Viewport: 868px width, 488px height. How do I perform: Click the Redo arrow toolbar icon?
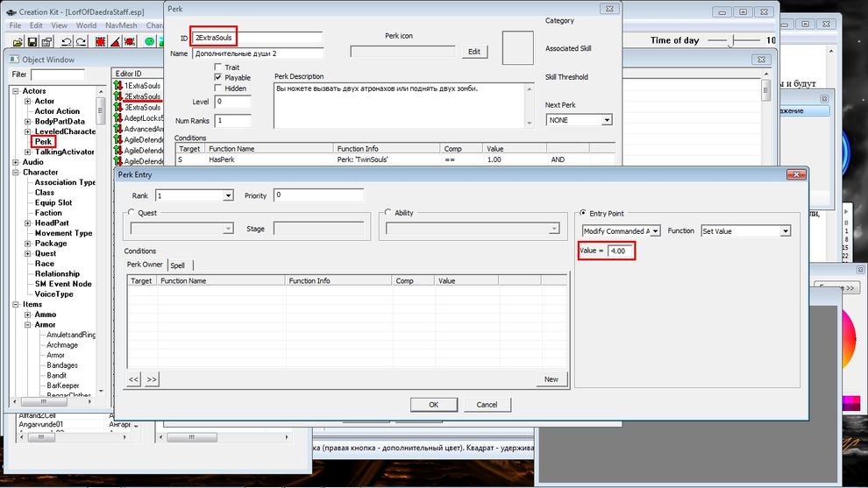[82, 41]
